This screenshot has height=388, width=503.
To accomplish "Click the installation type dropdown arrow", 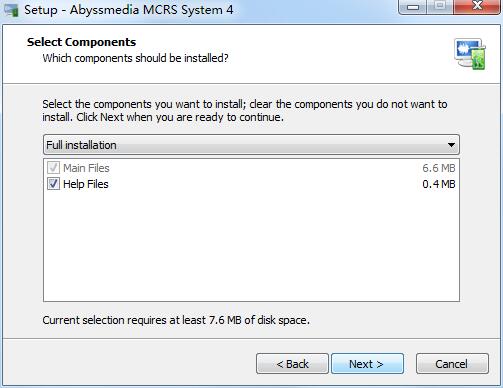I will [x=451, y=145].
